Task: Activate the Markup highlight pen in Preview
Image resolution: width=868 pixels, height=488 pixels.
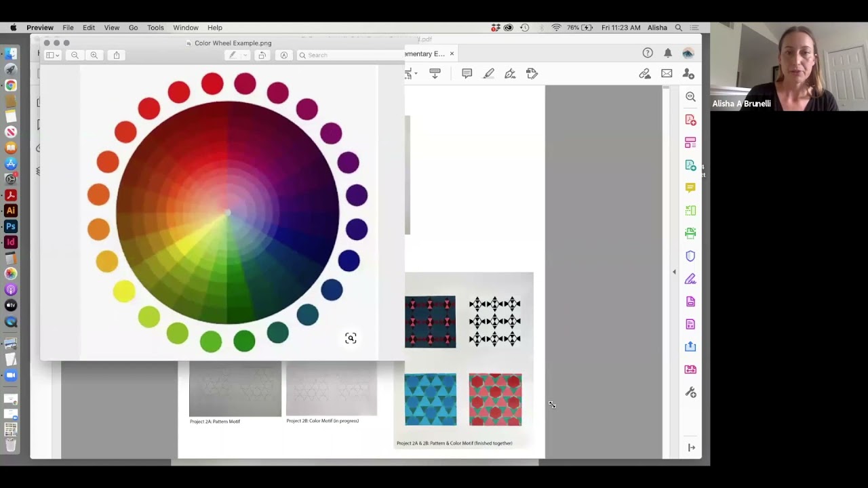Action: tap(233, 55)
